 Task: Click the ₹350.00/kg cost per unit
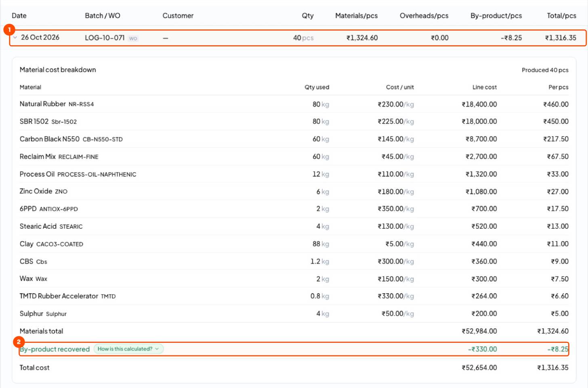[396, 209]
